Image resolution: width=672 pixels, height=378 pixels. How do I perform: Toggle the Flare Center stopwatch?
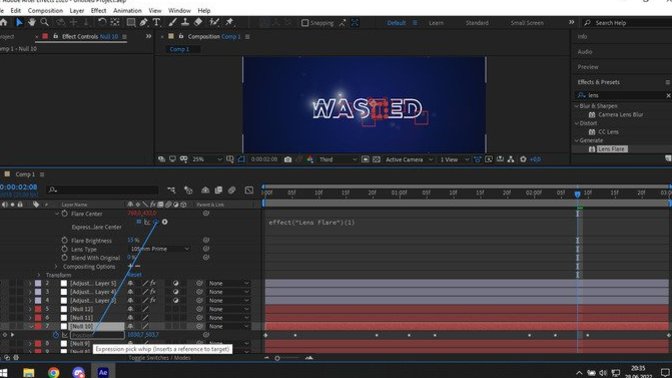(x=64, y=213)
